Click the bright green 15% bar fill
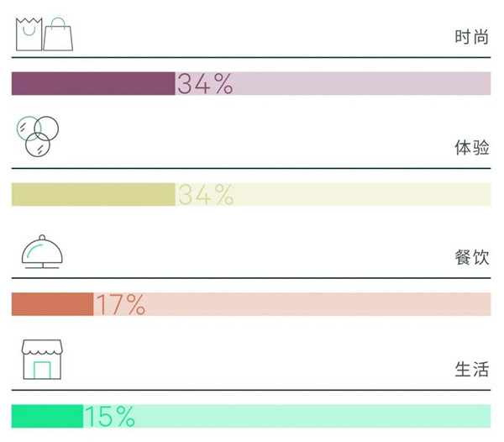The image size is (504, 442). point(47,416)
